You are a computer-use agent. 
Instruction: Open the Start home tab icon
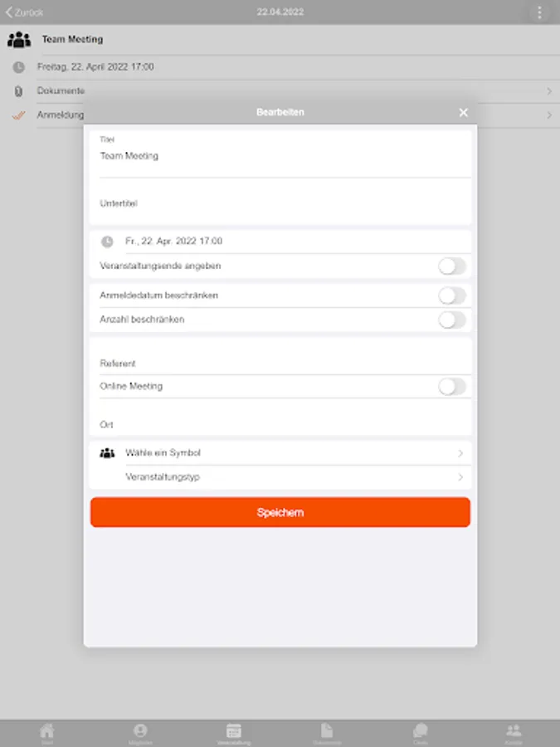tap(46, 733)
